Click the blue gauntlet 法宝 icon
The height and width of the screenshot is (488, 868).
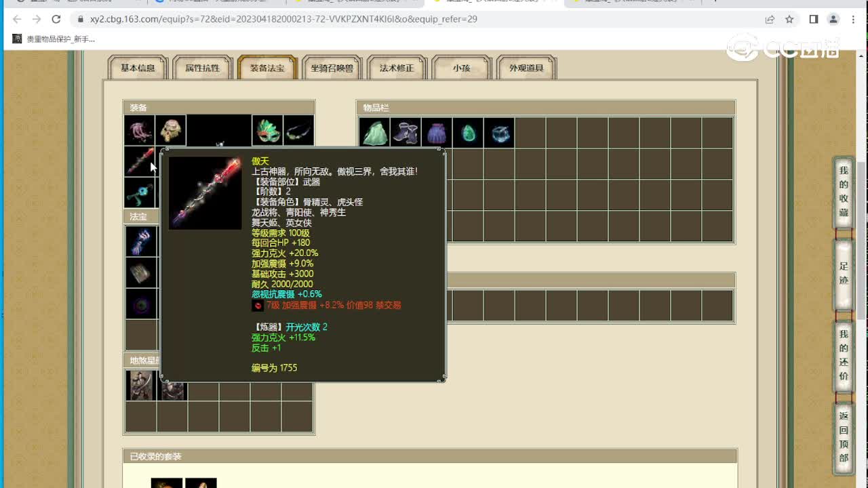[x=141, y=241]
